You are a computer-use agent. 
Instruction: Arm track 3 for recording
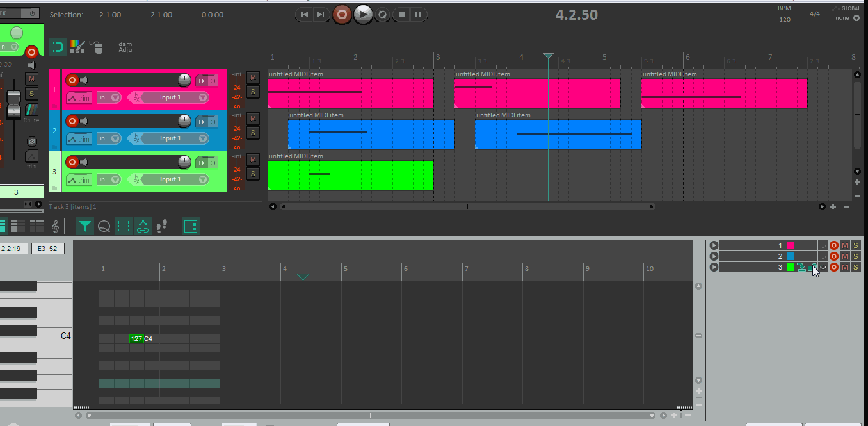click(x=72, y=162)
